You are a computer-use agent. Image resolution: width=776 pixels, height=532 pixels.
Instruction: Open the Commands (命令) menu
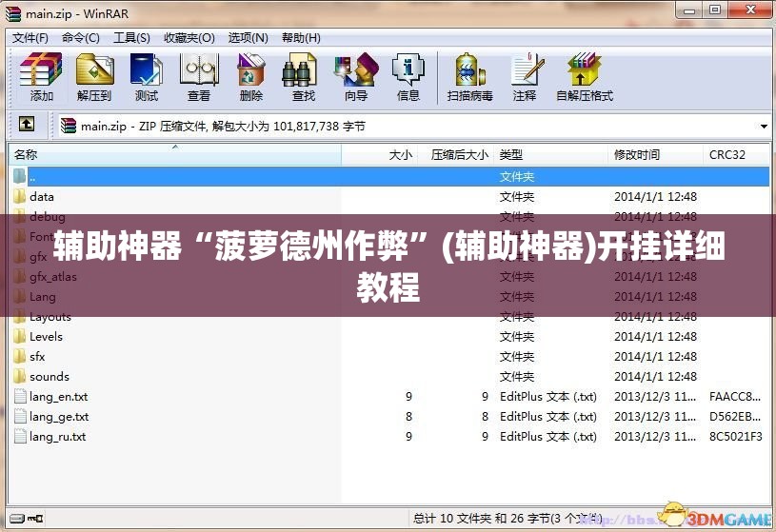click(81, 38)
